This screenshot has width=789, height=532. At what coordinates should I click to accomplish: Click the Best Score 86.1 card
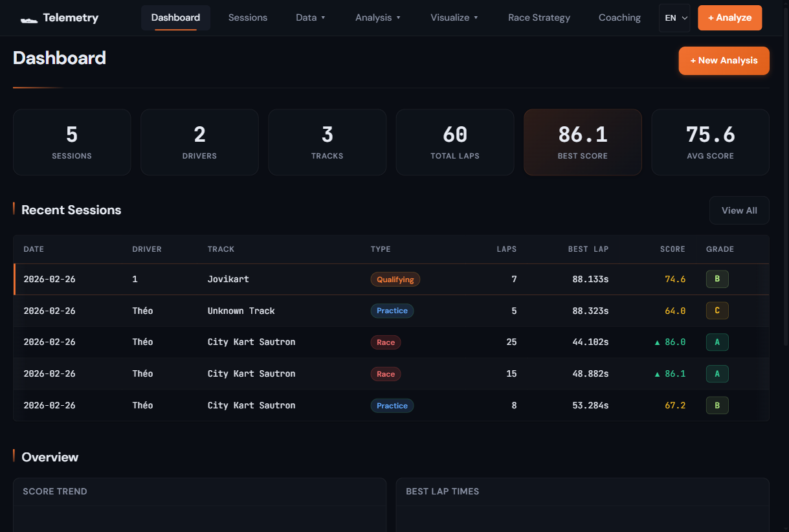[x=582, y=142]
